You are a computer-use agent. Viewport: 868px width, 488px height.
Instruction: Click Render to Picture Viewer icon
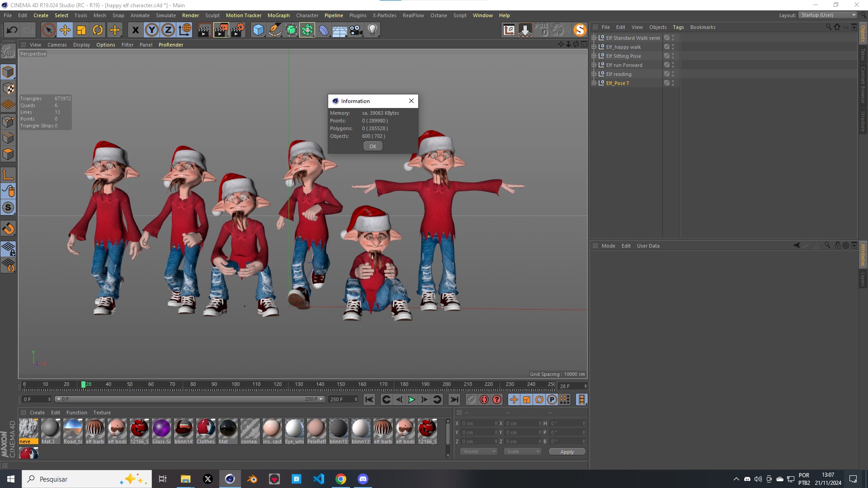click(221, 30)
